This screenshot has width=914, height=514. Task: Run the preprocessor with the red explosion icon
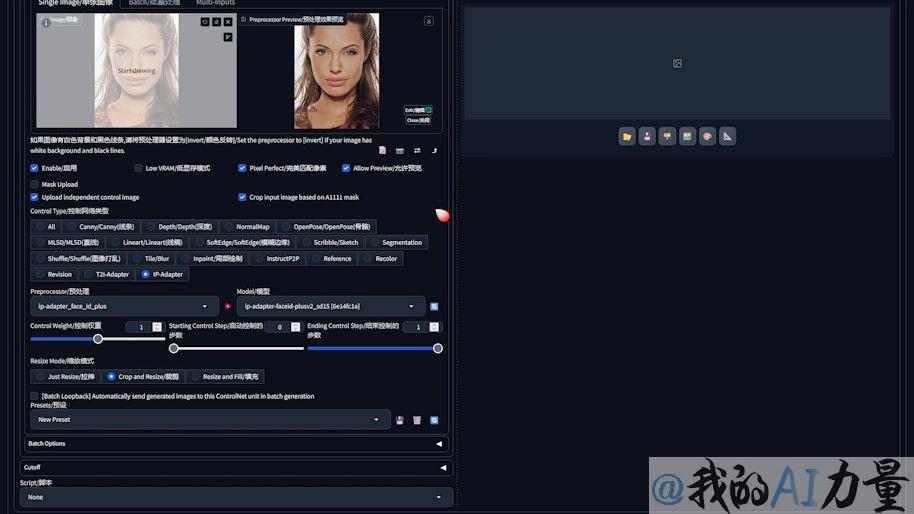click(228, 306)
